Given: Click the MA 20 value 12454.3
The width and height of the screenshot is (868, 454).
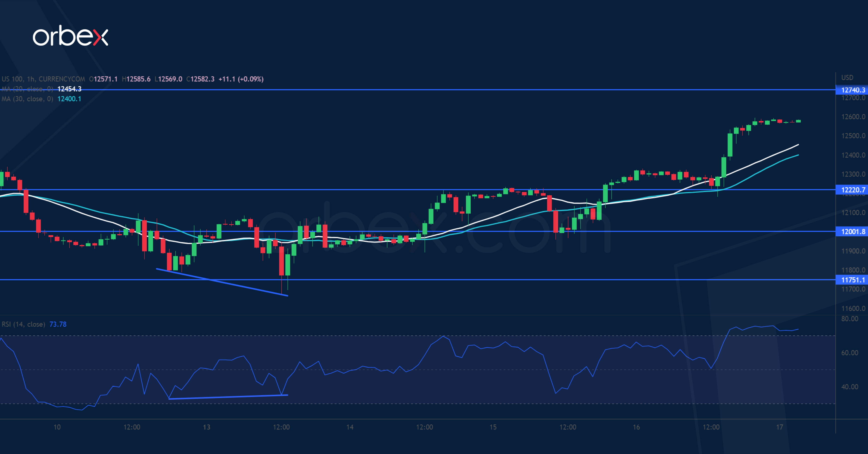Looking at the screenshot, I should 69,89.
